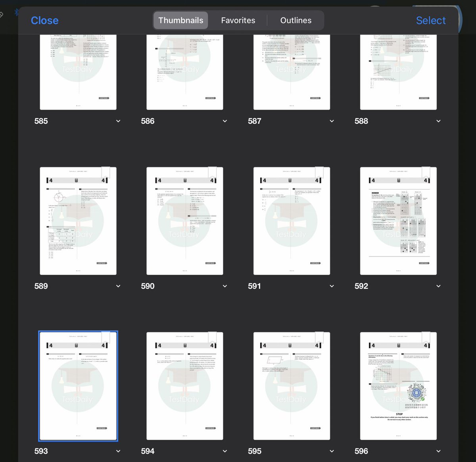Expand options chevron for page 587
The height and width of the screenshot is (462, 476).
point(332,121)
